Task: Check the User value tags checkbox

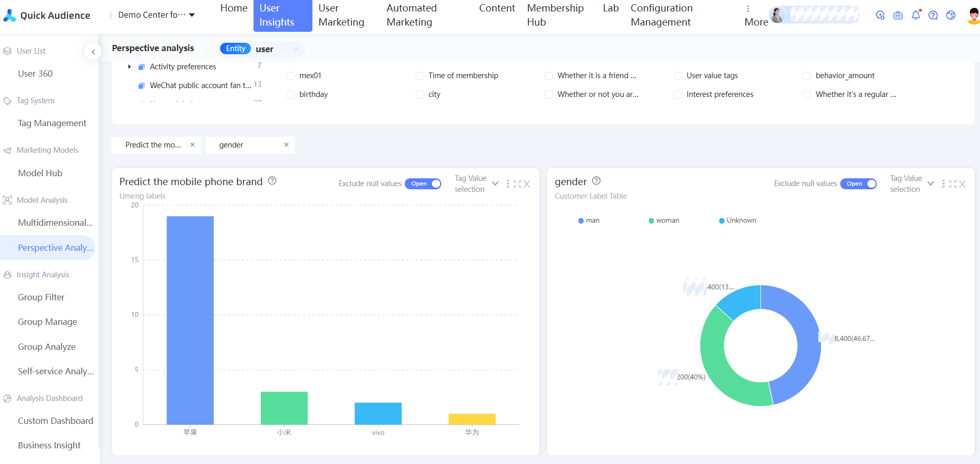Action: click(x=678, y=76)
